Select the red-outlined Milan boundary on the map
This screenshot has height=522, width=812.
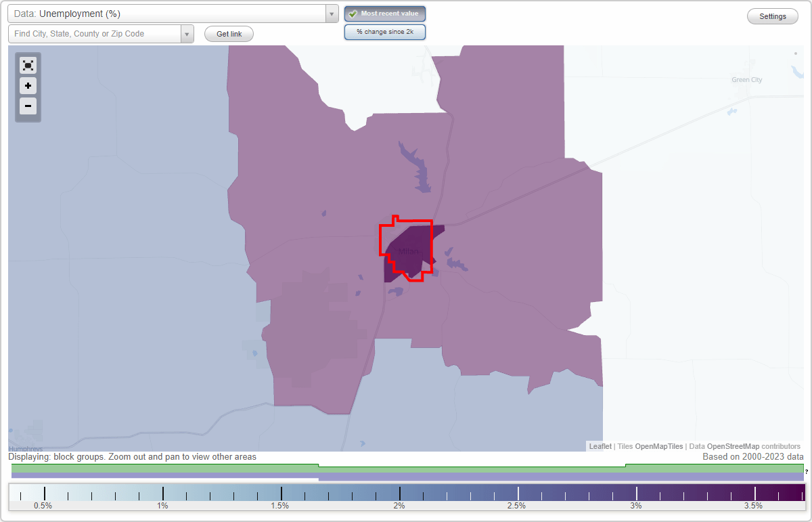[406, 249]
